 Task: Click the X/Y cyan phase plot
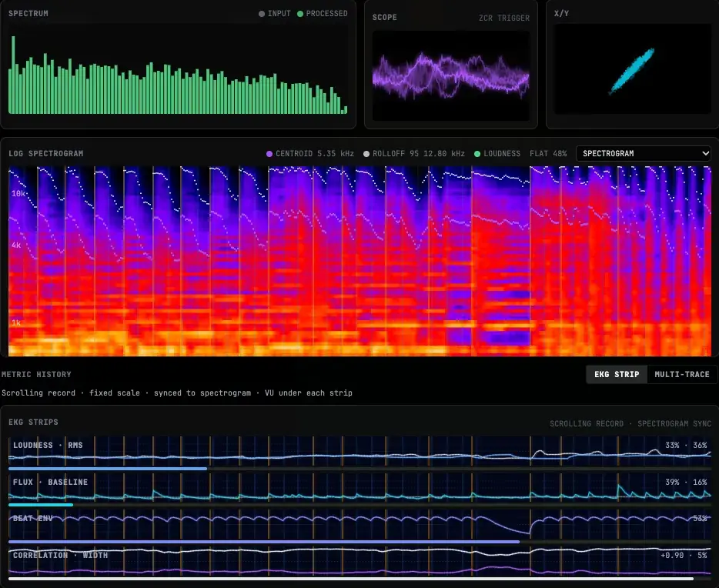633,68
